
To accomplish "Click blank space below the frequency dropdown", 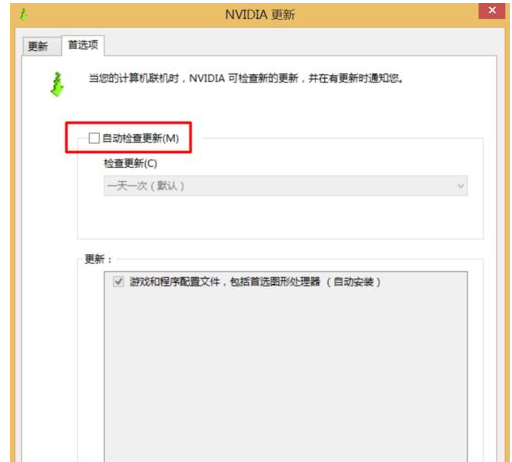I will [280, 217].
